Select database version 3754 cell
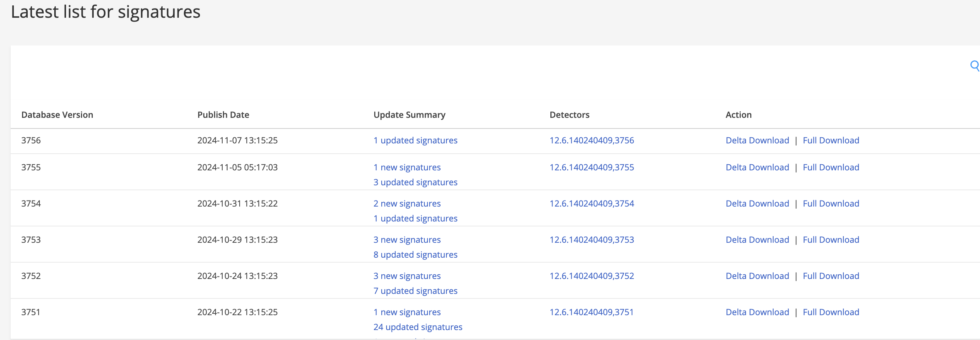 [x=31, y=203]
